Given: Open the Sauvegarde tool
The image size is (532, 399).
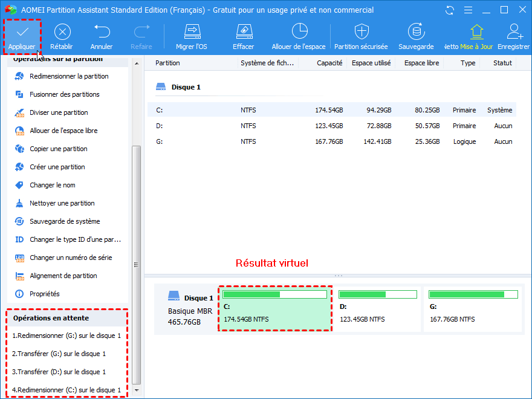Looking at the screenshot, I should click(x=417, y=37).
